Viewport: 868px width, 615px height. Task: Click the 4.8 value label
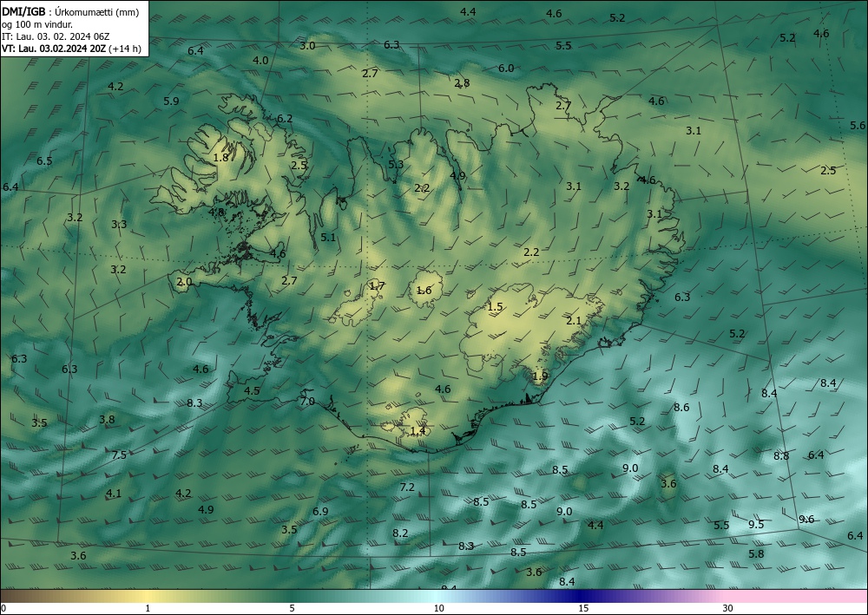point(216,212)
